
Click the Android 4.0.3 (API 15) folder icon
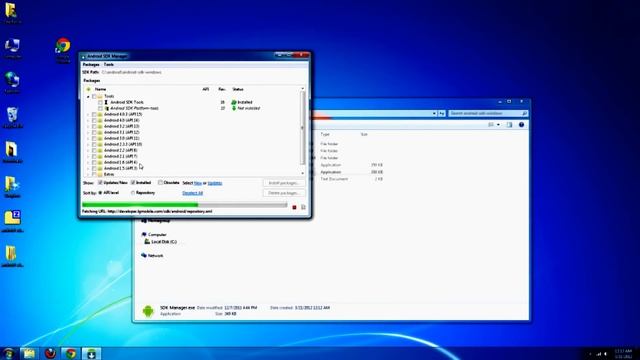point(100,114)
